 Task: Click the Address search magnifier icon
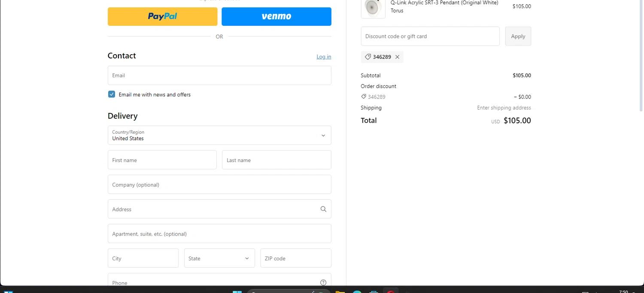(323, 209)
